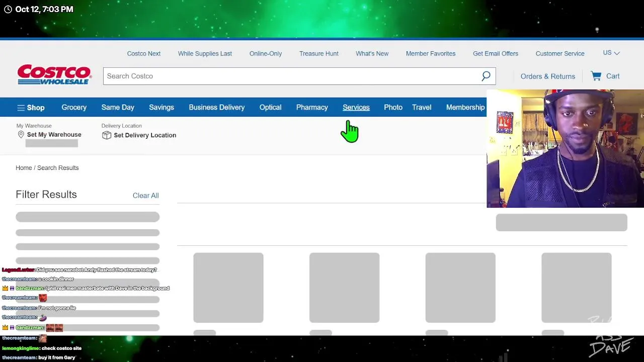This screenshot has height=362, width=644.
Task: Click chat message 'check costco site'
Action: click(x=61, y=348)
